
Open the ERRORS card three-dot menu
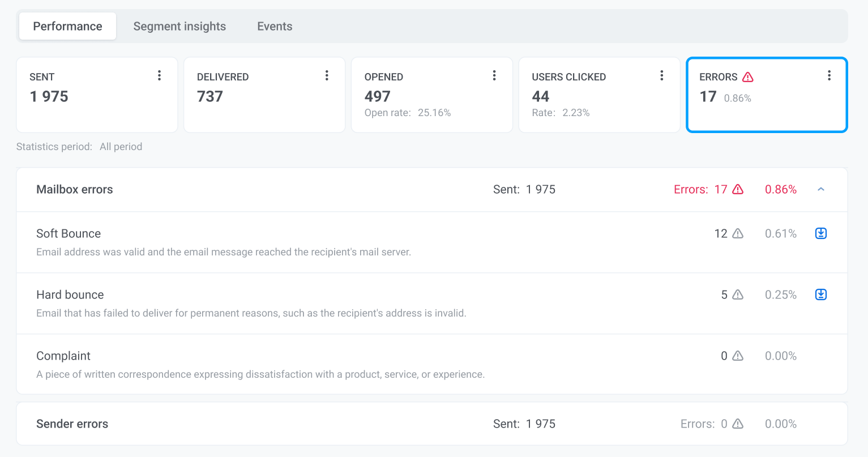coord(829,76)
